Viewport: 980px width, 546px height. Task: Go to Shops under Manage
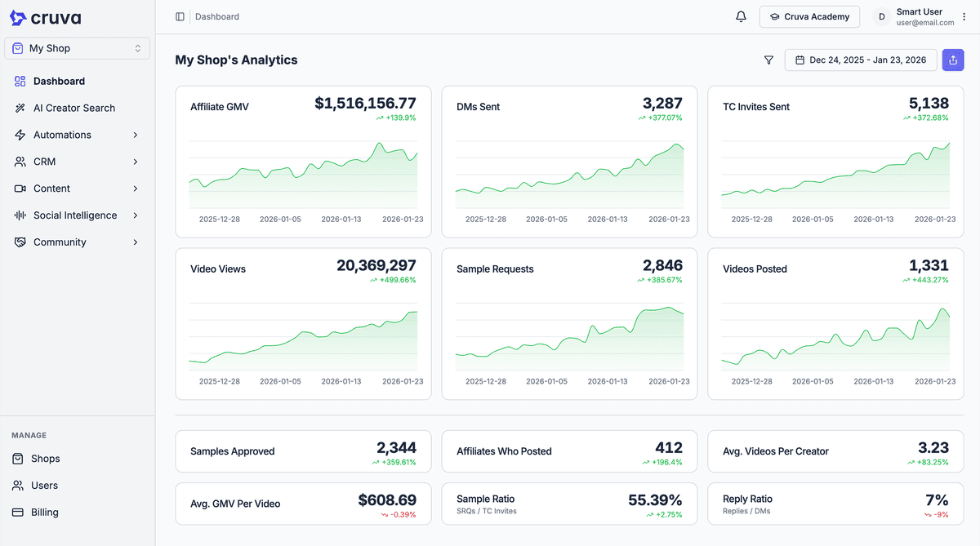pos(45,459)
